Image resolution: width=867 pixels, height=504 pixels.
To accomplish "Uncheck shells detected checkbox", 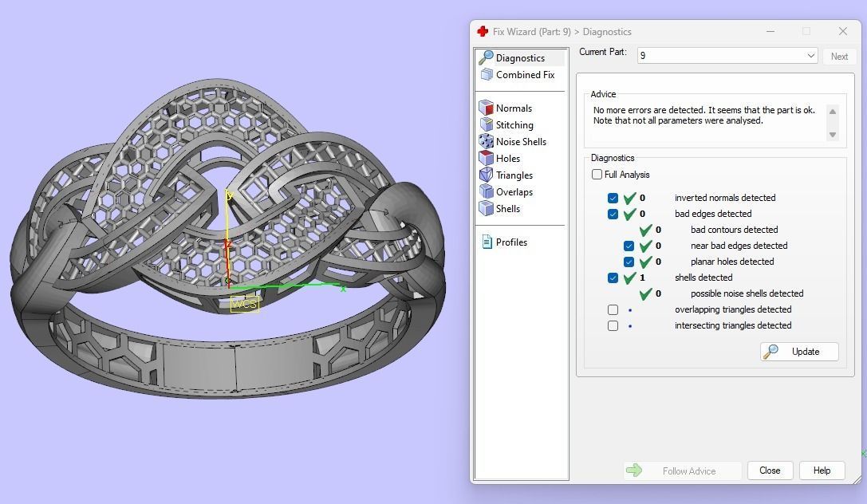I will [x=613, y=278].
